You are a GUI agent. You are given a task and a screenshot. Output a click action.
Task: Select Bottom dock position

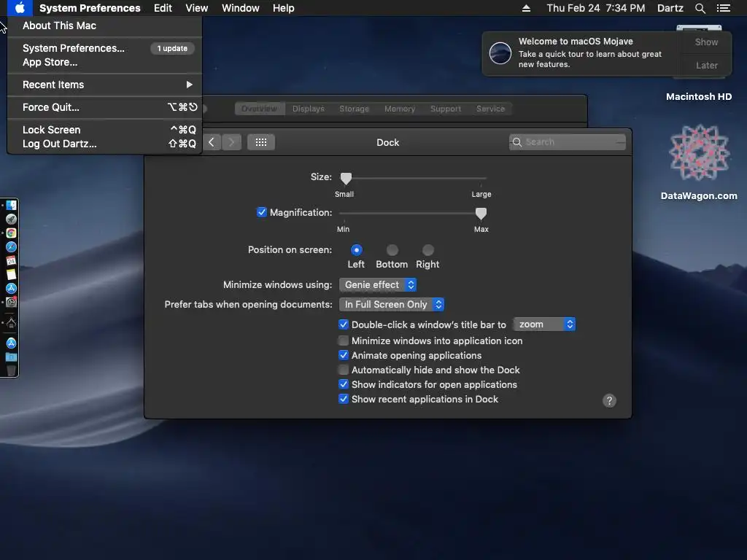coord(392,249)
